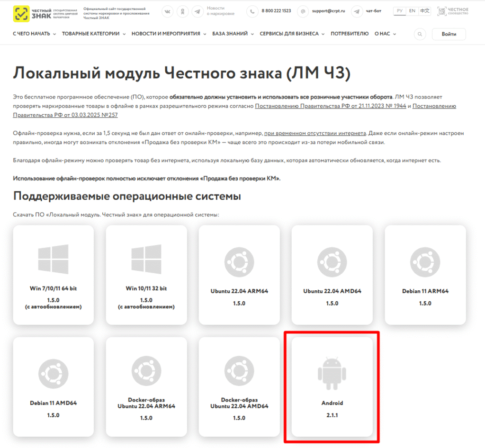Open the VK social network icon
Viewport: 485px width, 448px height.
(167, 12)
